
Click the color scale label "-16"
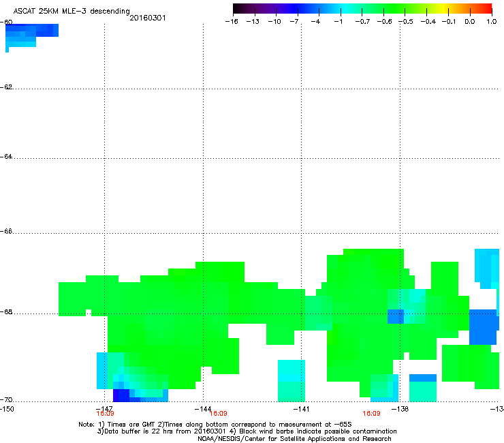click(232, 22)
